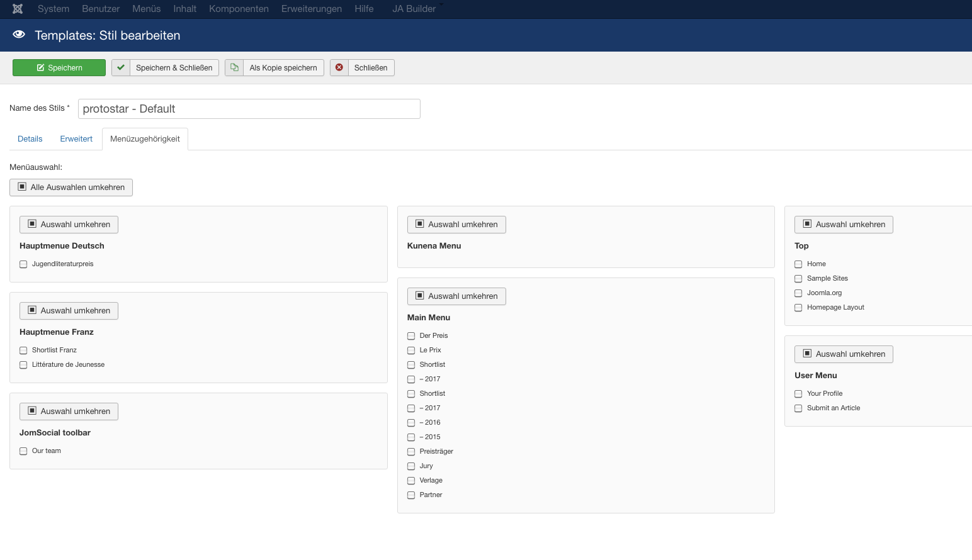Open the Hilfe menu
Viewport: 972px width, 560px height.
[x=364, y=9]
